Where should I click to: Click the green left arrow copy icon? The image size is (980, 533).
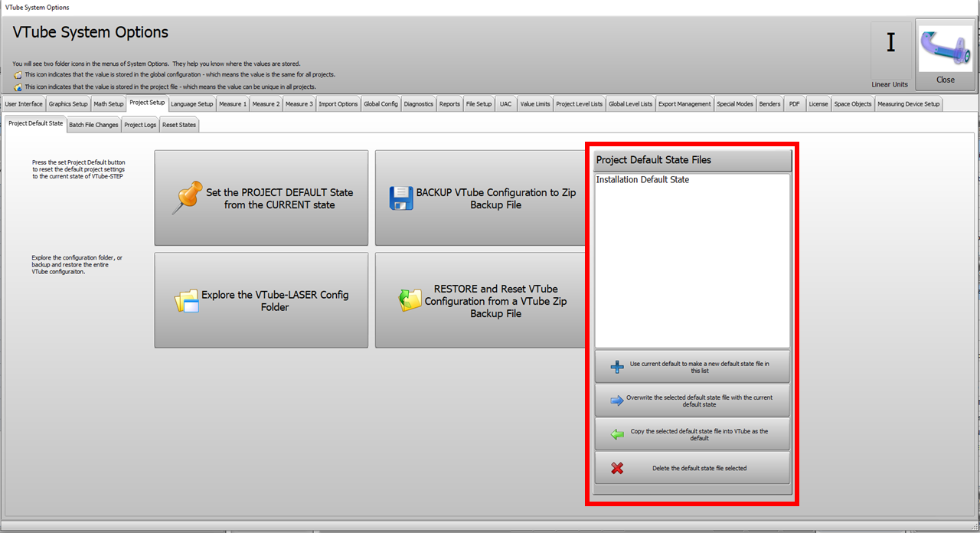pos(617,434)
